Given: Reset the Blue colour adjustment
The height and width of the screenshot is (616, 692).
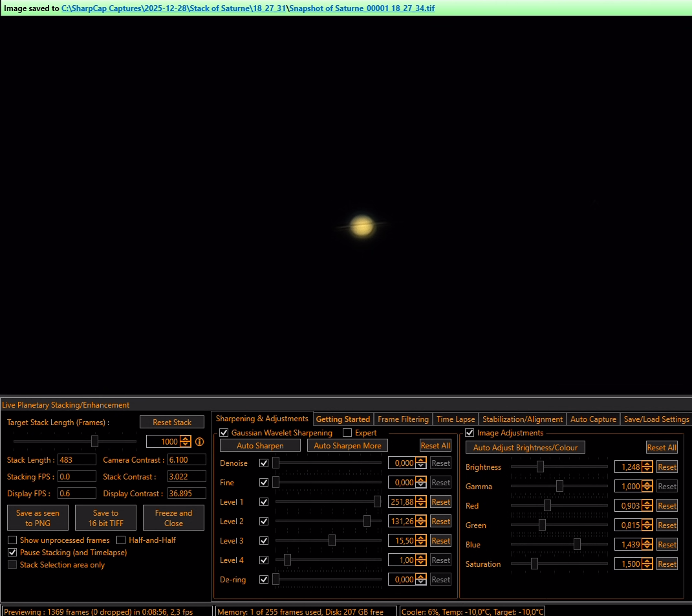Looking at the screenshot, I should (x=667, y=544).
